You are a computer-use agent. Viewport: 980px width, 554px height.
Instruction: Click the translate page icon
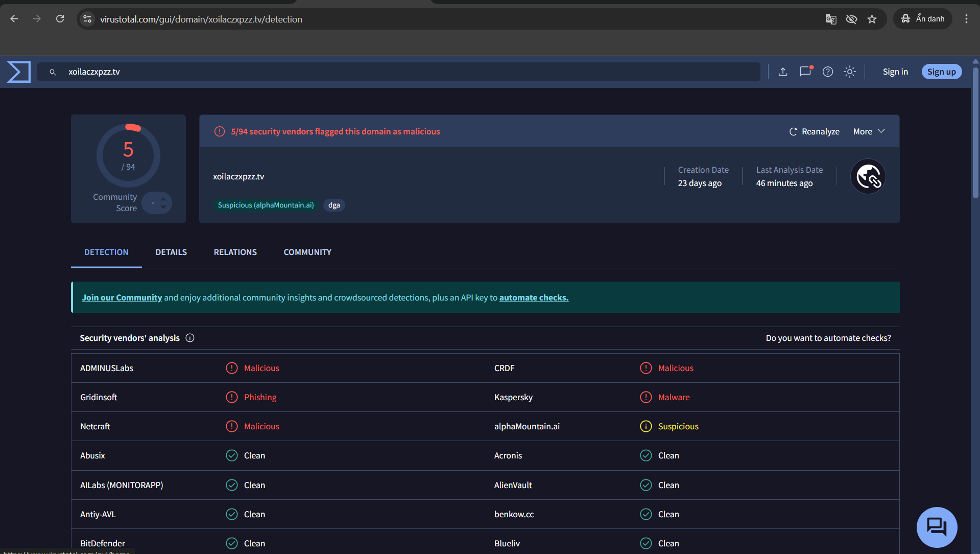click(831, 19)
